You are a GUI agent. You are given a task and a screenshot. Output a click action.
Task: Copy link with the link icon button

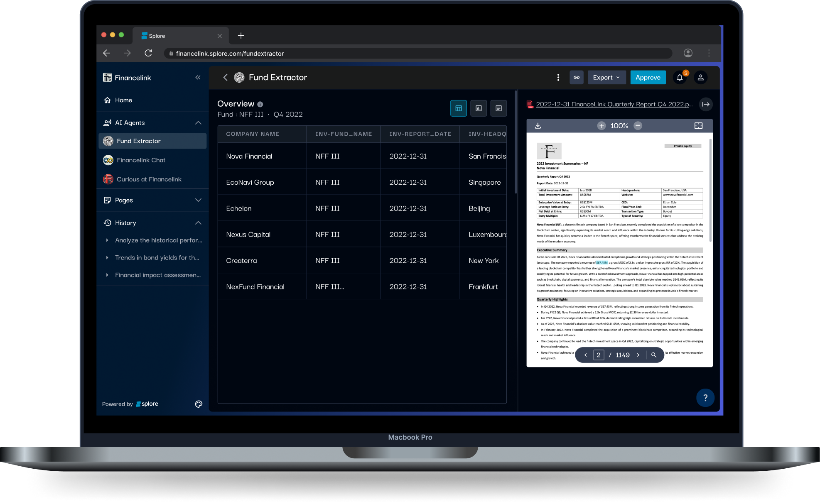(x=577, y=78)
